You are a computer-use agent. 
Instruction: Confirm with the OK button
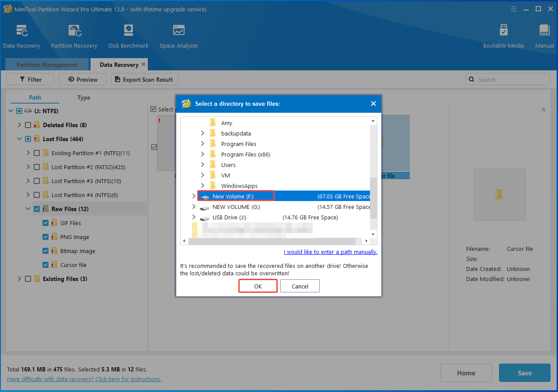click(x=258, y=286)
